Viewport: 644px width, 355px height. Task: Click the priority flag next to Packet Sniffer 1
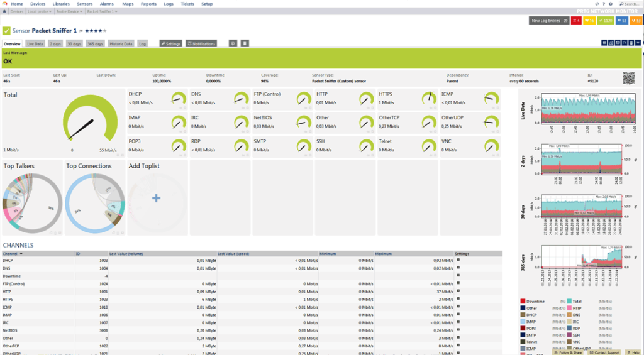81,31
